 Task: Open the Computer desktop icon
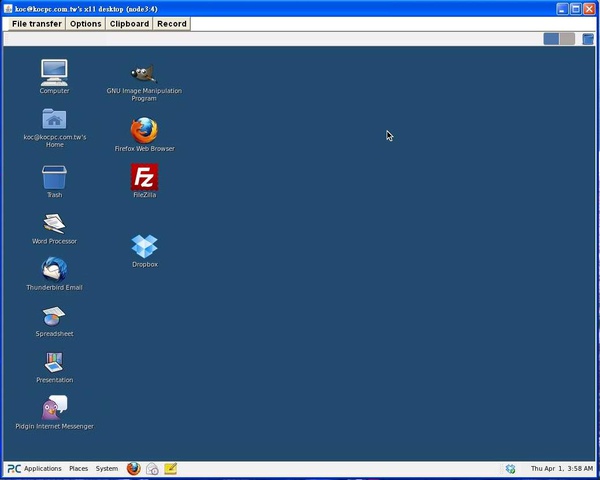[x=54, y=72]
